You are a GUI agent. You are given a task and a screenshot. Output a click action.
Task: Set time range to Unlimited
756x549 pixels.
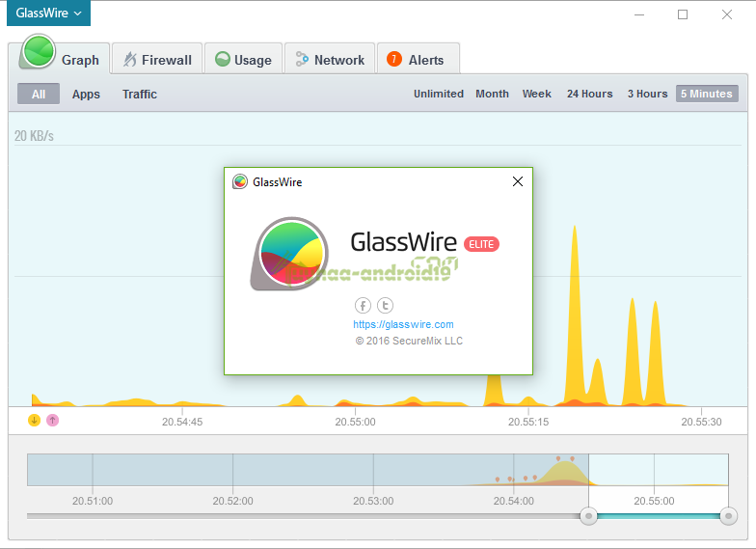pyautogui.click(x=438, y=94)
